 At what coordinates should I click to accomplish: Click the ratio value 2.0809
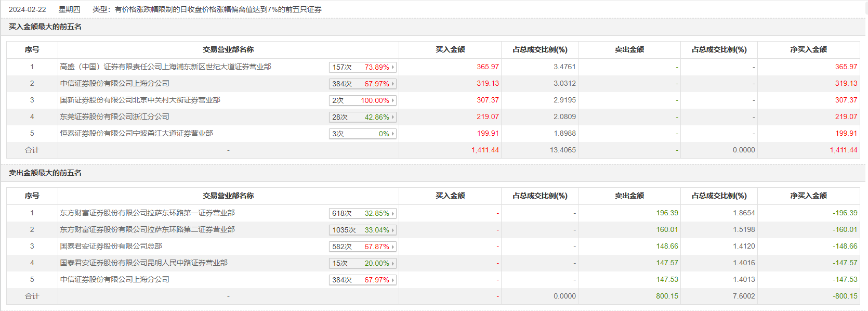tap(564, 116)
